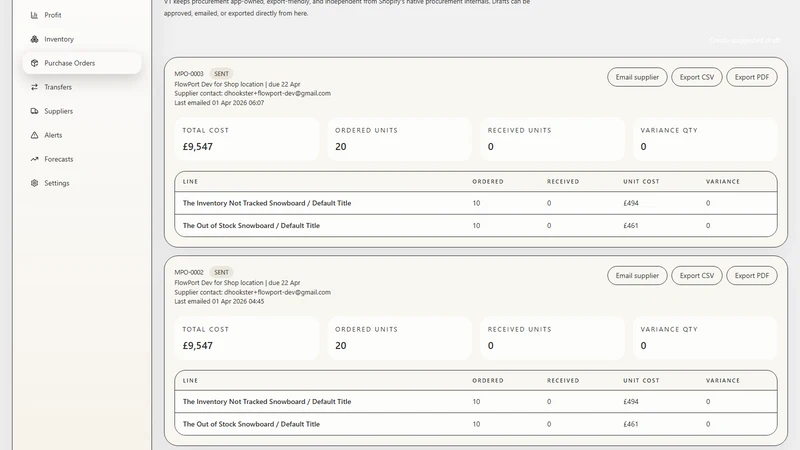Click the £9,547 total cost in MPO-0002
800x450 pixels.
tap(197, 346)
